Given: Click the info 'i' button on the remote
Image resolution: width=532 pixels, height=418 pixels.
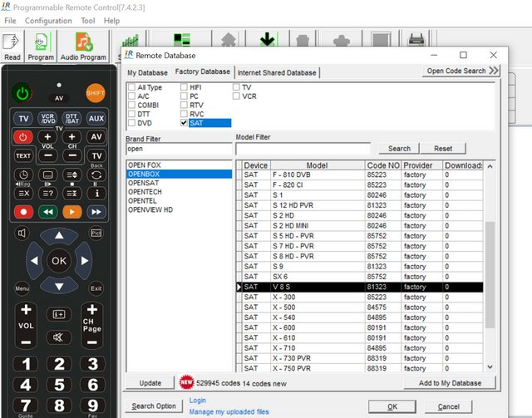Looking at the screenshot, I should (x=96, y=194).
